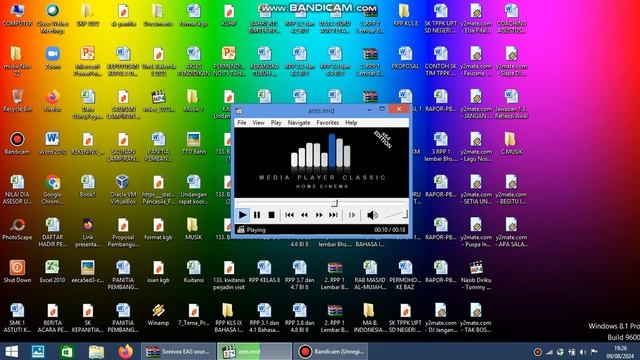This screenshot has width=640, height=360.
Task: Select the PROPOSAL document on desktop
Action: [405, 58]
